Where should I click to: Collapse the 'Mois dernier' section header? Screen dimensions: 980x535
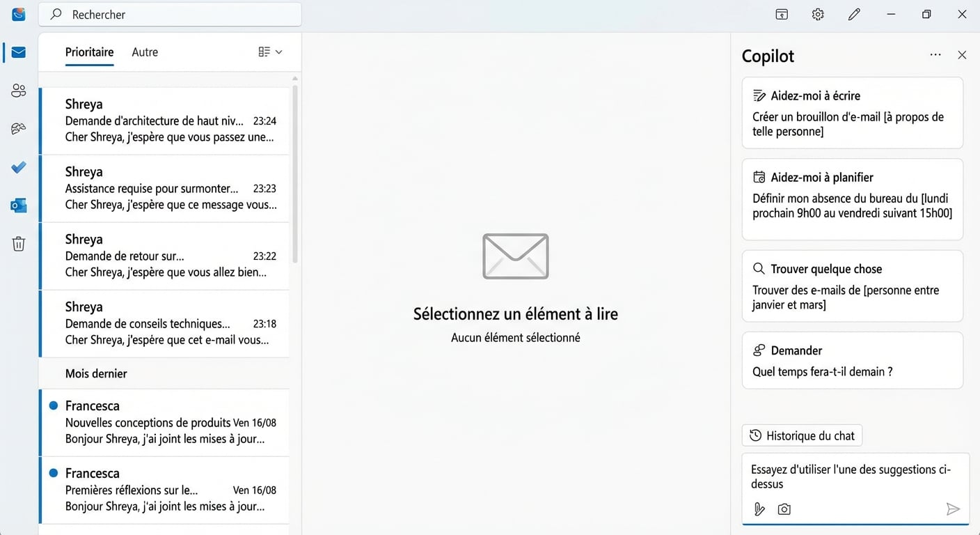coord(95,373)
